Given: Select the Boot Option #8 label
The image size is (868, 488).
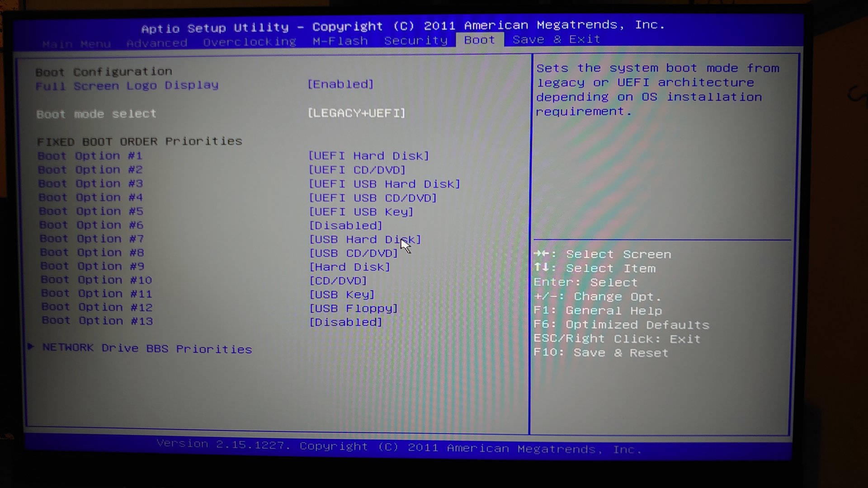Looking at the screenshot, I should pyautogui.click(x=92, y=253).
